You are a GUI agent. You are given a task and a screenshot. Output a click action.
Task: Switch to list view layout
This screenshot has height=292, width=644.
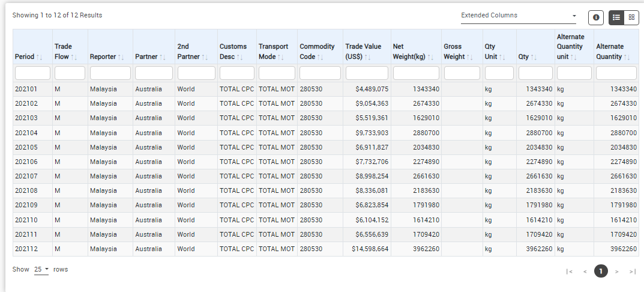616,18
